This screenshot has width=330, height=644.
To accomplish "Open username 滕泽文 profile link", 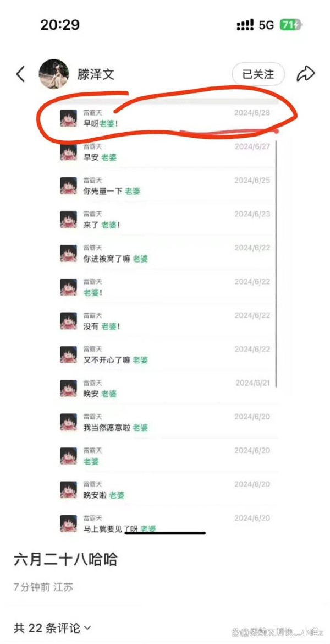I will click(96, 74).
